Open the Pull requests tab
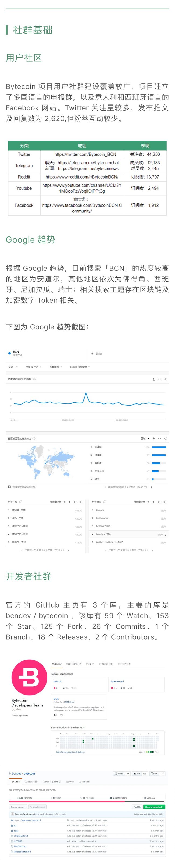Screen dimensions: 175x868 pyautogui.click(x=52, y=781)
